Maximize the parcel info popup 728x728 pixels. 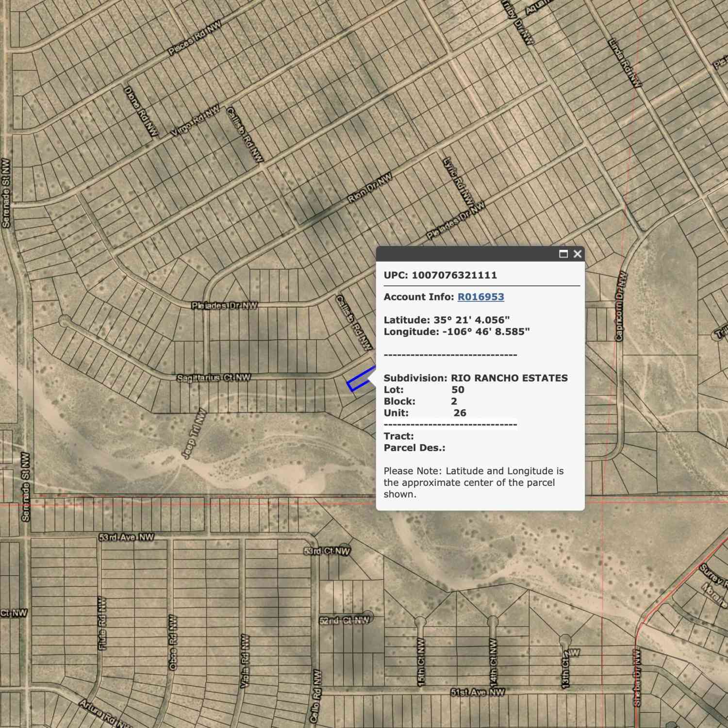coord(563,254)
